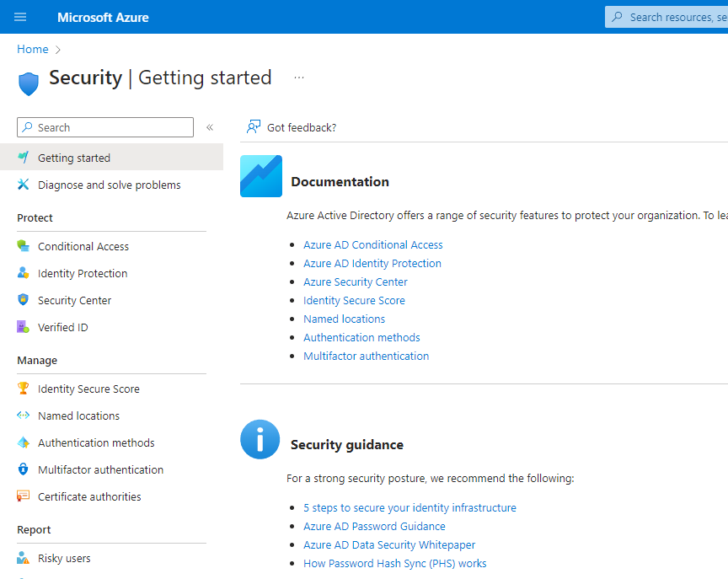728x579 pixels.
Task: Click the Security guidance info icon
Action: tap(260, 439)
